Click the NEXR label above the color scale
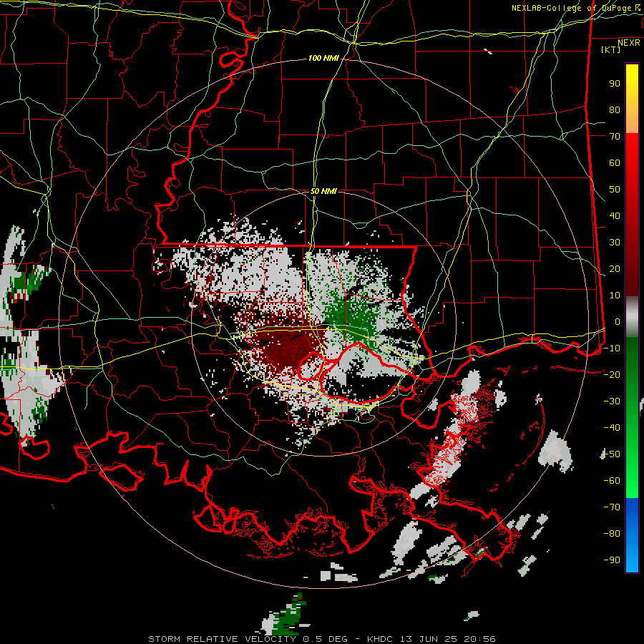This screenshot has width=644, height=644. [628, 43]
